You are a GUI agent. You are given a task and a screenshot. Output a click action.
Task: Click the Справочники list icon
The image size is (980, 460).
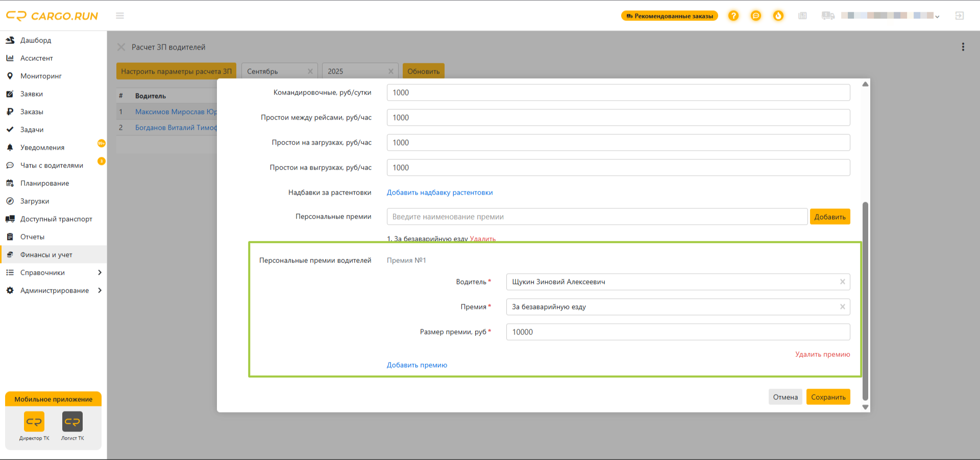tap(10, 273)
